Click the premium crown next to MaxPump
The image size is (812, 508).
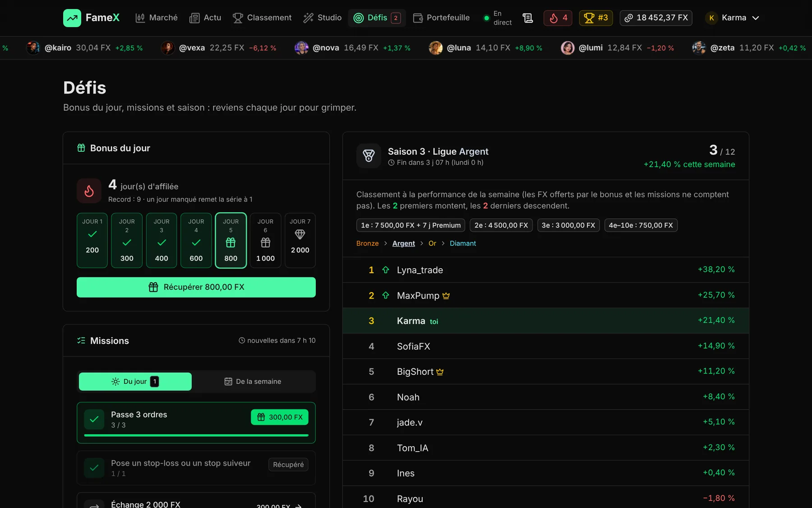pos(446,296)
